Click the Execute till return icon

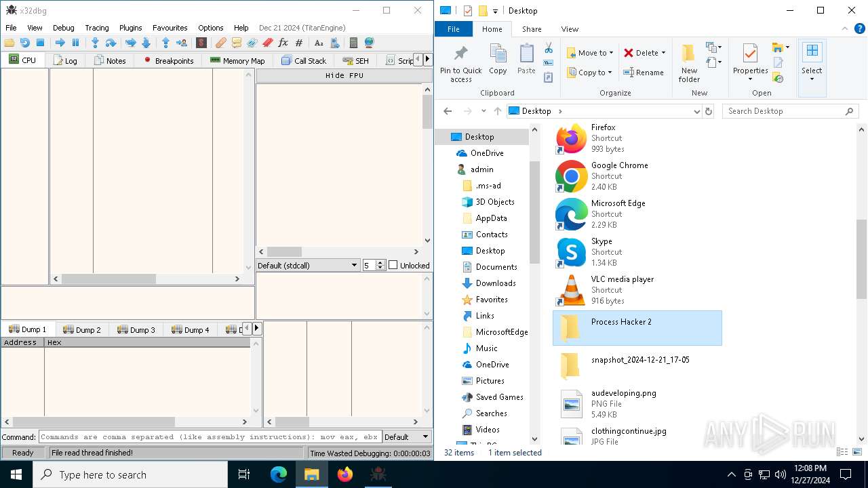coord(165,43)
